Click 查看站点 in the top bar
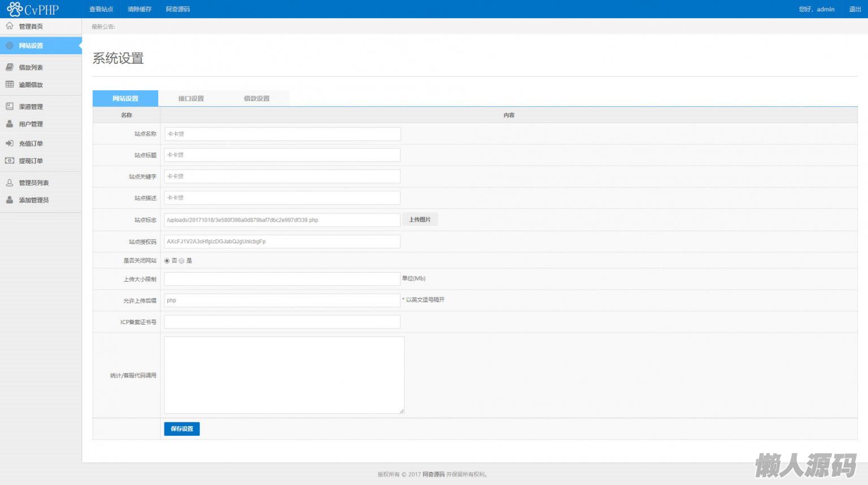868x485 pixels. (x=101, y=9)
